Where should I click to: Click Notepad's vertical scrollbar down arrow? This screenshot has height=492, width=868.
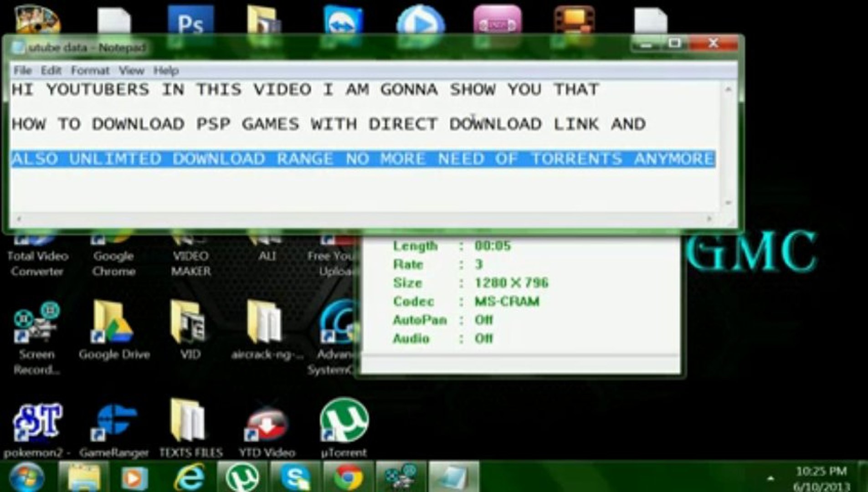coord(728,203)
